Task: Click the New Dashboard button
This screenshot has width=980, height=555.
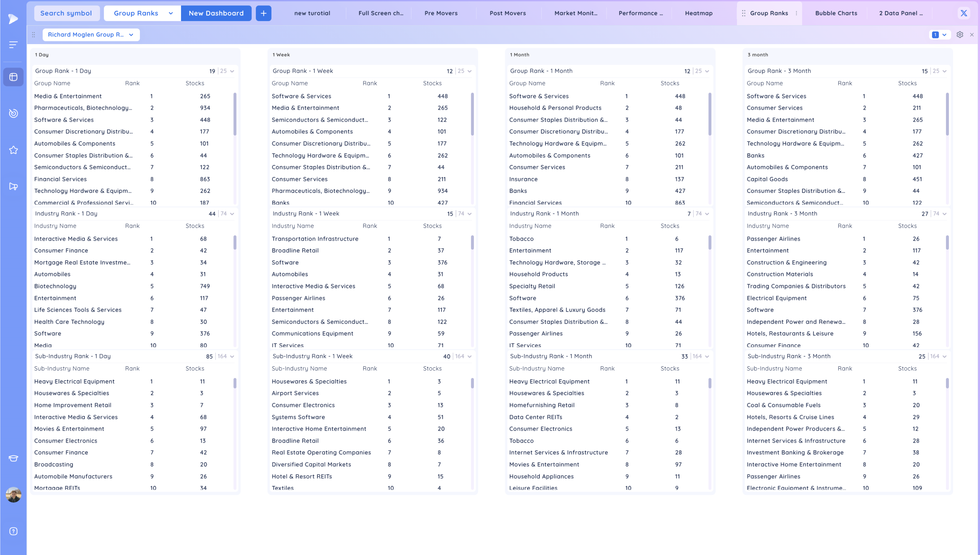Action: tap(216, 13)
